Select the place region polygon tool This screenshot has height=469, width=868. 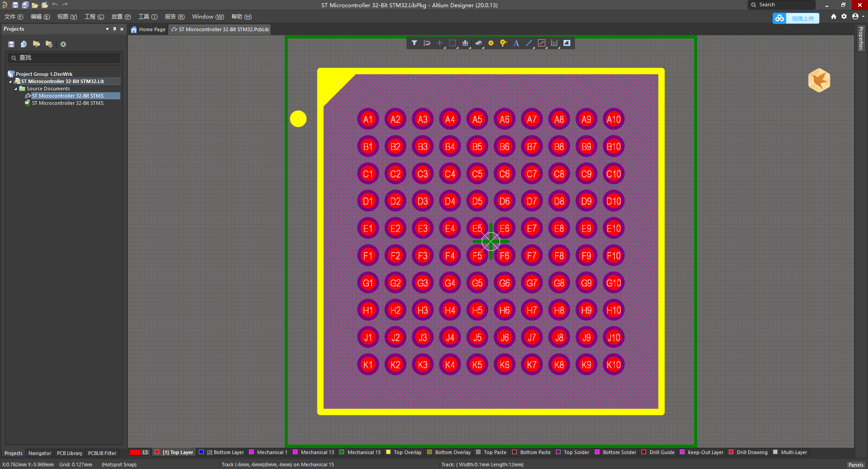(x=567, y=43)
